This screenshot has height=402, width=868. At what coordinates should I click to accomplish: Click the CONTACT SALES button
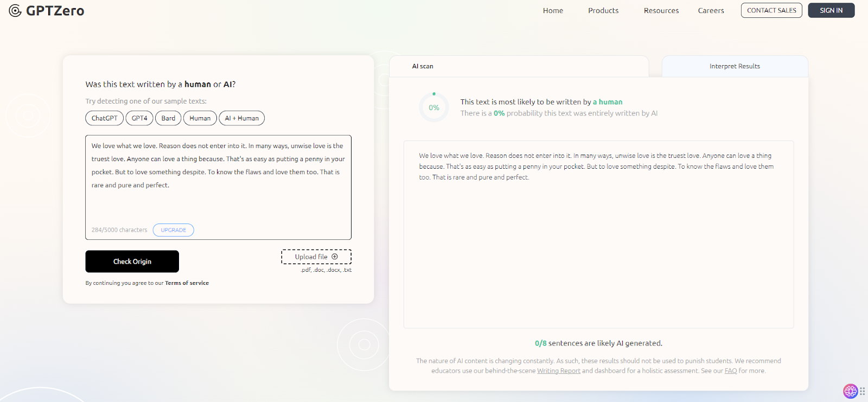coord(771,10)
